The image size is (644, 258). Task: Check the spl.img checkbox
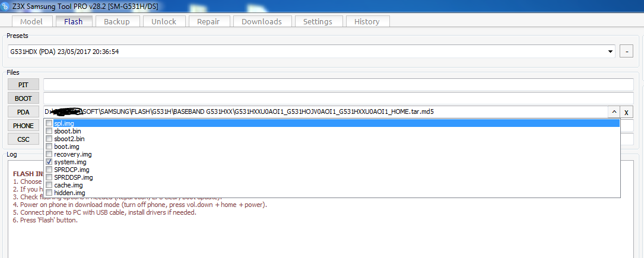[49, 123]
